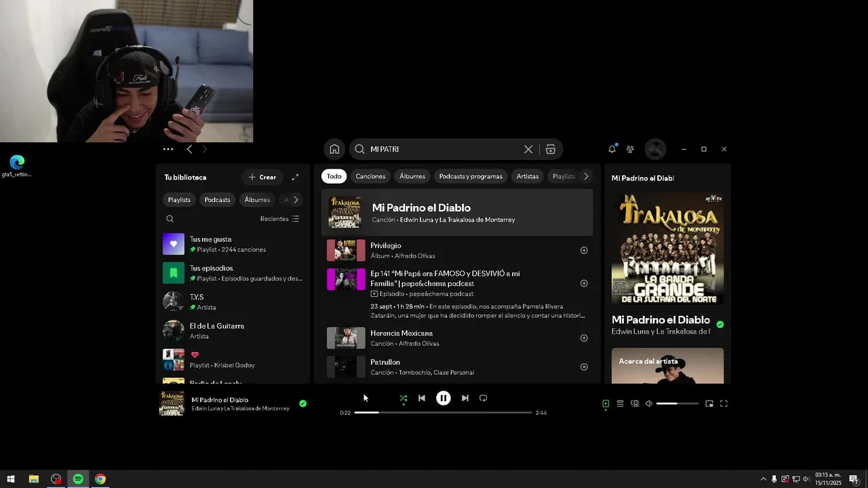Select the Artistas filter tab
Image resolution: width=868 pixels, height=488 pixels.
coord(528,176)
